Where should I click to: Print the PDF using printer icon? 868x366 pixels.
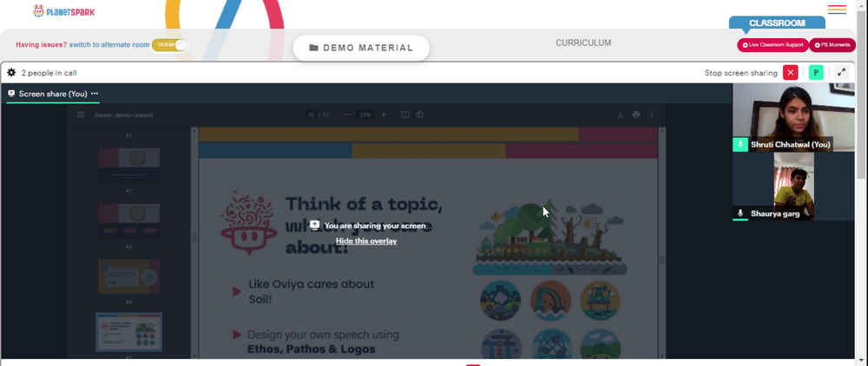pos(636,114)
